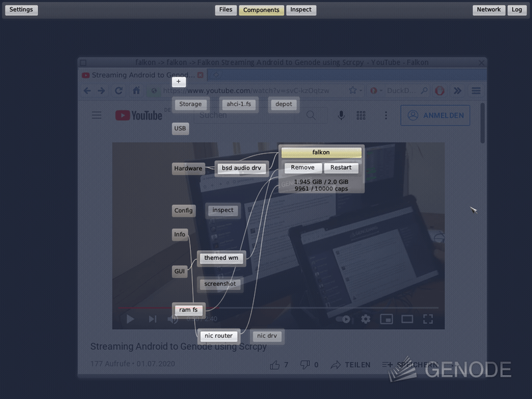Open the YouTube apps grid
532x399 pixels.
pyautogui.click(x=361, y=115)
